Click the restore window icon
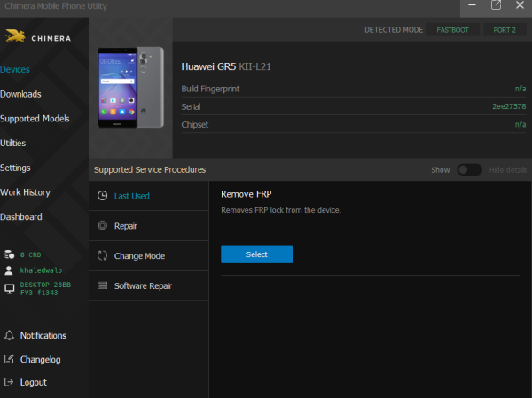Screen dimensions: 532x398 coord(496,5)
